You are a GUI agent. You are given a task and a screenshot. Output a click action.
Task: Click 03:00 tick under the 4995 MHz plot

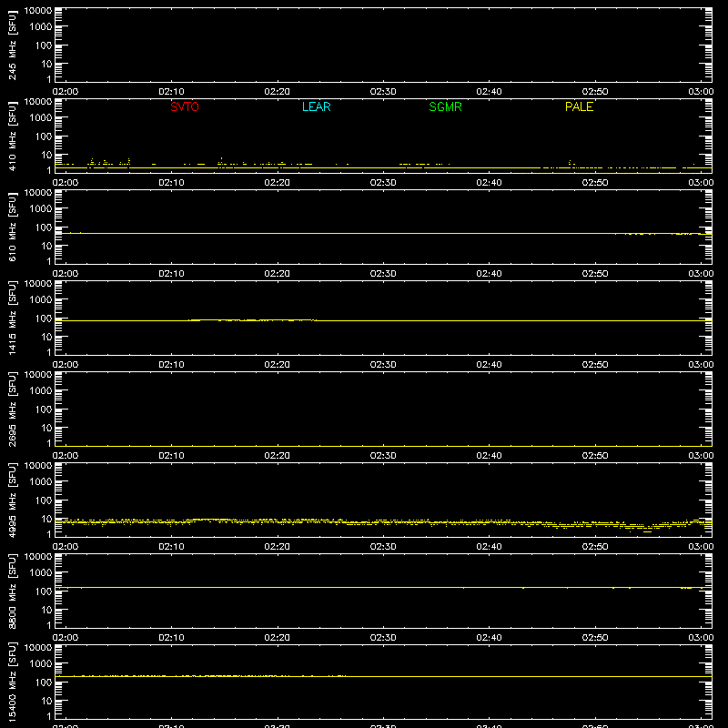coord(701,547)
